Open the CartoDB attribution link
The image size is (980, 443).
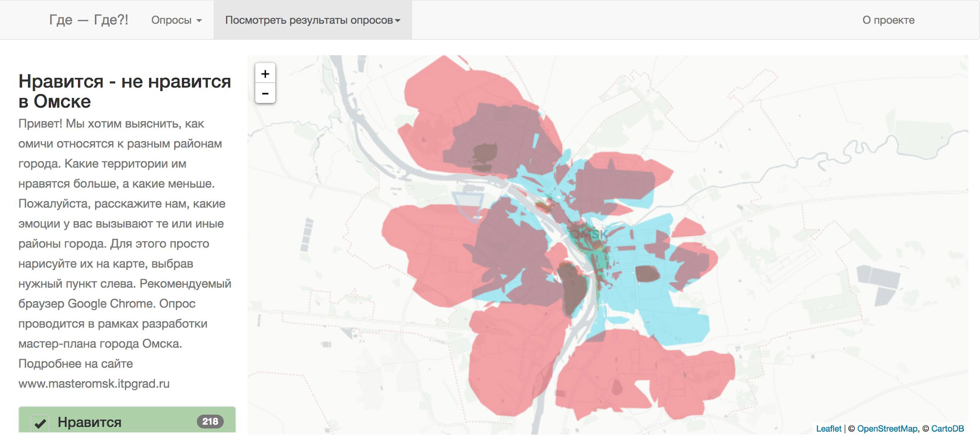(x=947, y=428)
